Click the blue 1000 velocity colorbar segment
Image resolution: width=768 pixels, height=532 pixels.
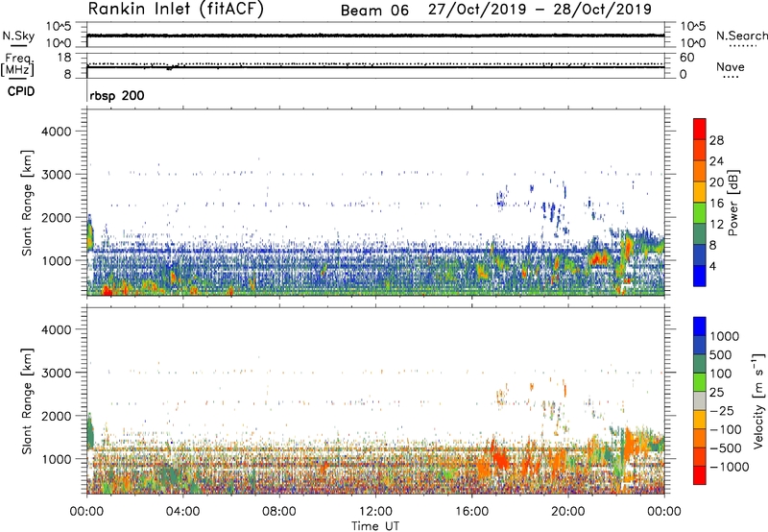(700, 326)
